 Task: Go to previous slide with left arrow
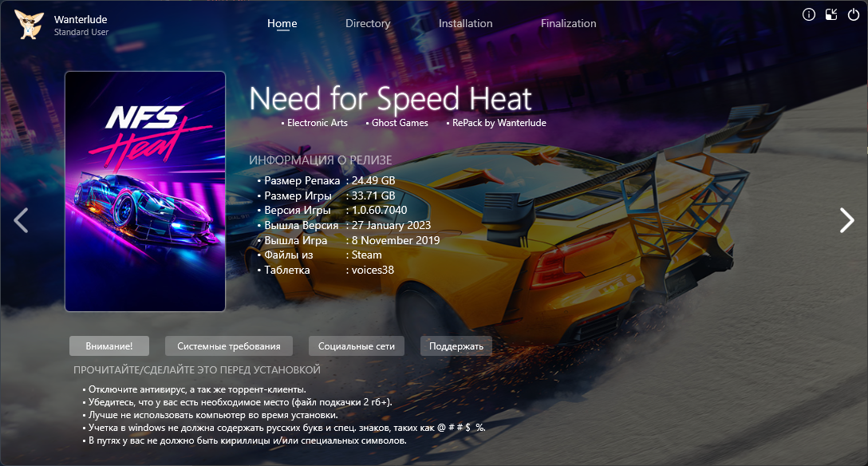(x=22, y=220)
